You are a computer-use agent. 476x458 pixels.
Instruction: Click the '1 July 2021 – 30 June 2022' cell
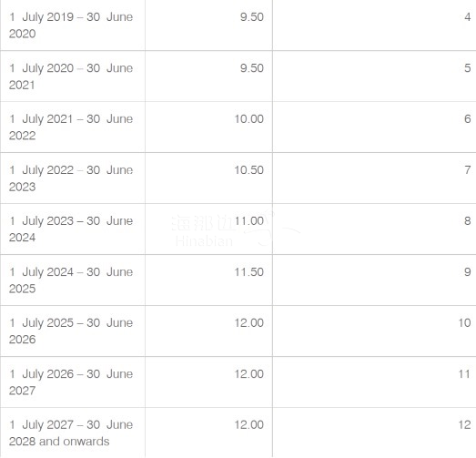pos(71,127)
